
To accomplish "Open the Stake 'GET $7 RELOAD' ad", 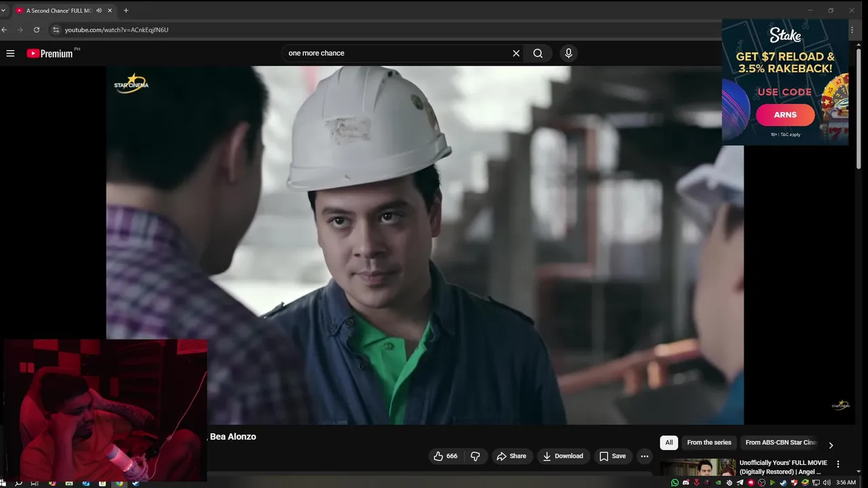I will click(x=785, y=81).
